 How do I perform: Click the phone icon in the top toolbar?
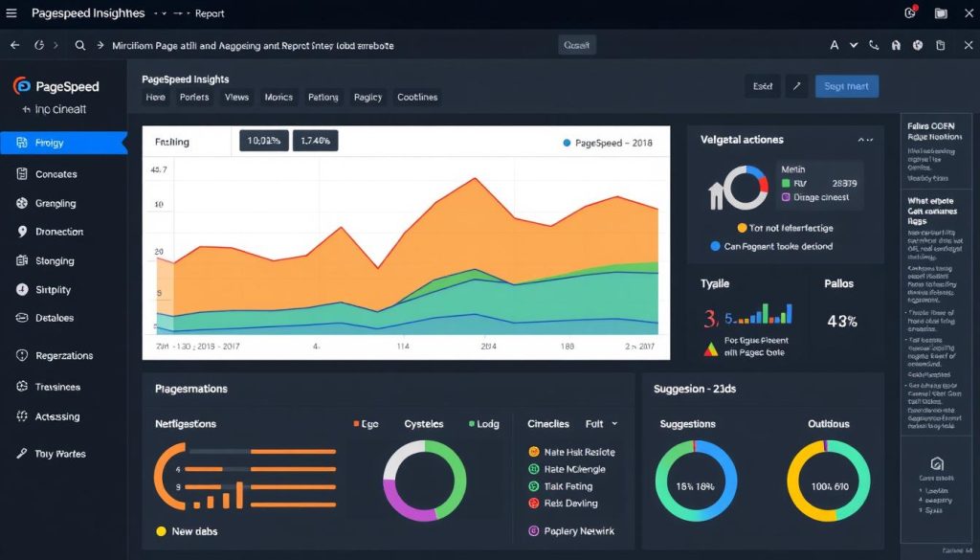click(874, 45)
